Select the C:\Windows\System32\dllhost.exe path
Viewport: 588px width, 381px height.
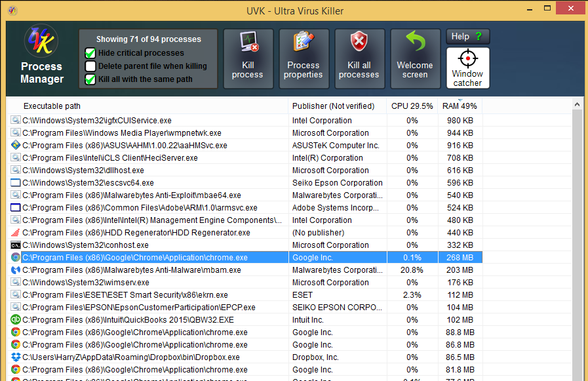pyautogui.click(x=83, y=170)
